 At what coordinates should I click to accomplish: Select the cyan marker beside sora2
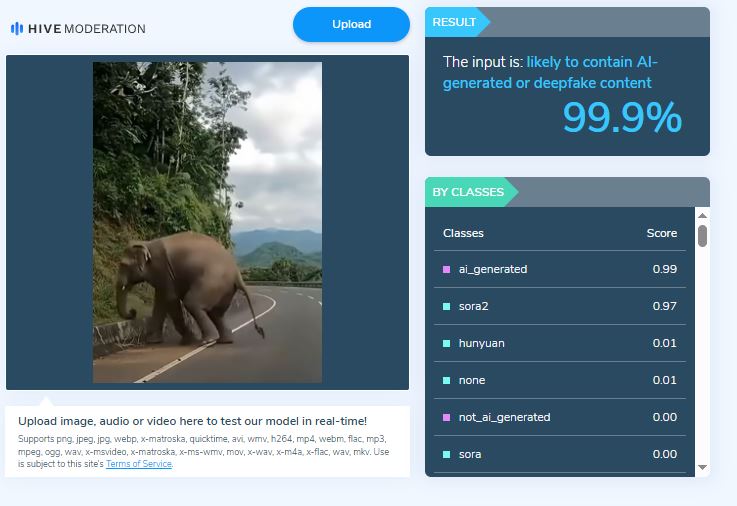point(446,306)
